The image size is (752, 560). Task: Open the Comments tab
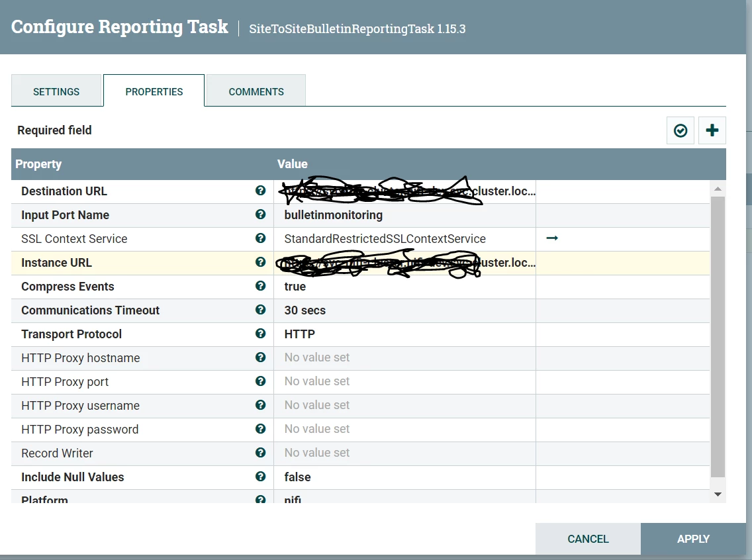coord(256,91)
